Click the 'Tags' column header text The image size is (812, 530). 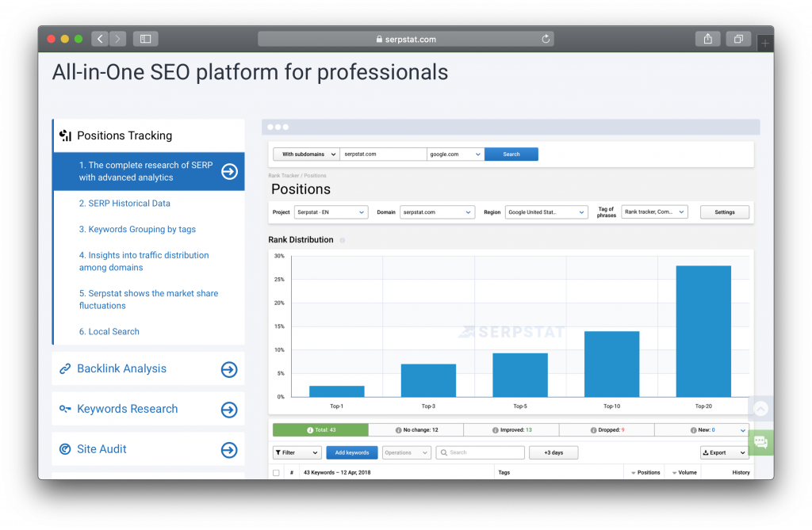[x=504, y=472]
